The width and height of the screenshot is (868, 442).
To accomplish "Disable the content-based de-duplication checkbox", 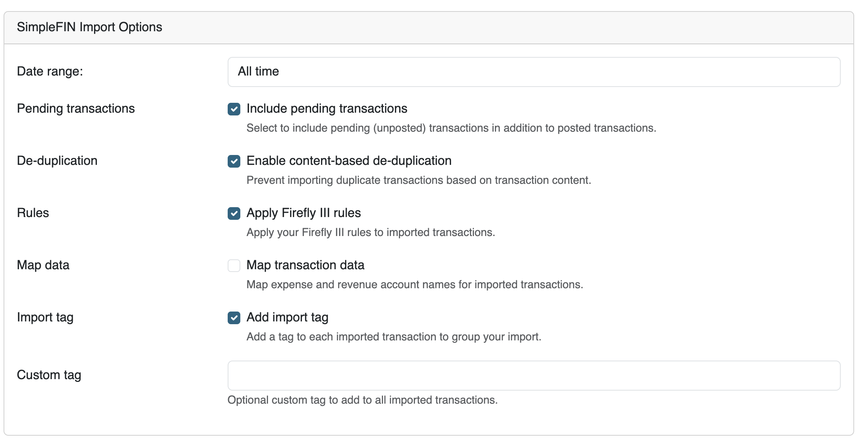I will coord(234,161).
